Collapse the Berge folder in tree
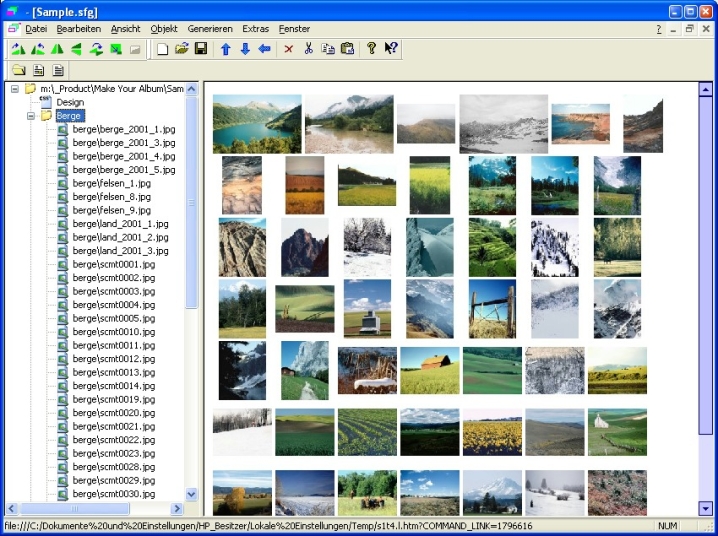 pyautogui.click(x=31, y=116)
